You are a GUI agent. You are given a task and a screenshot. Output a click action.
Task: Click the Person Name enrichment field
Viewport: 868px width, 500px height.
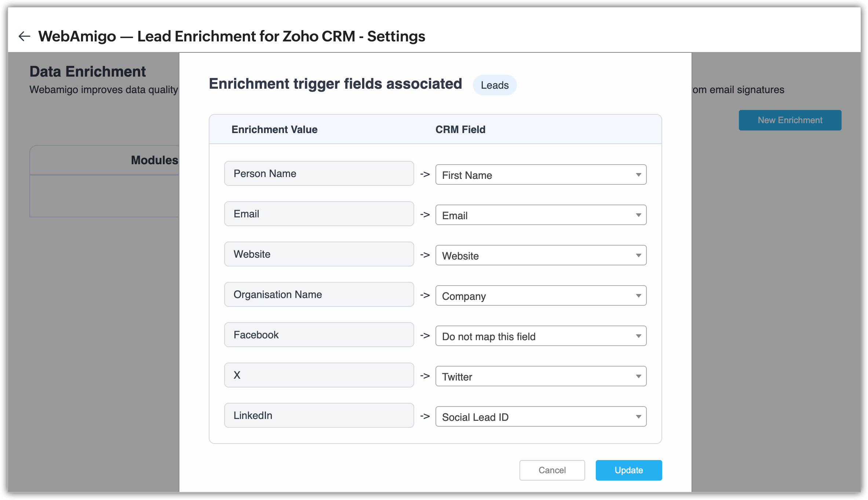point(319,174)
